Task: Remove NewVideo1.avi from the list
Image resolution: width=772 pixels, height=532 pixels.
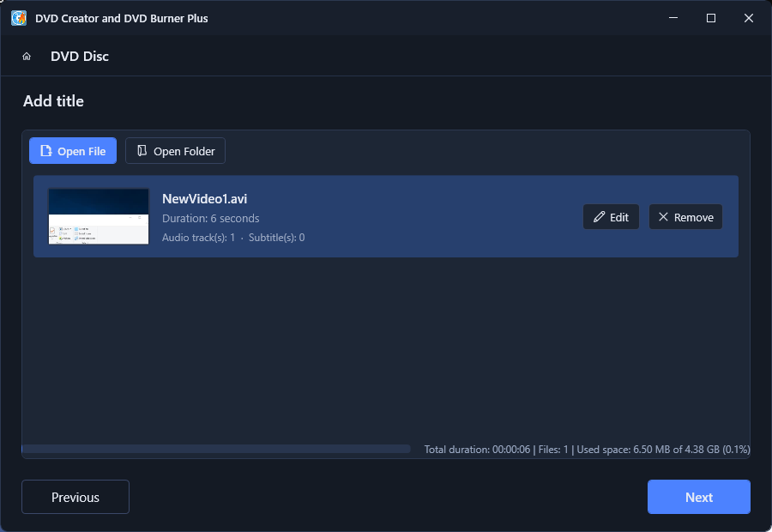Action: click(x=686, y=217)
